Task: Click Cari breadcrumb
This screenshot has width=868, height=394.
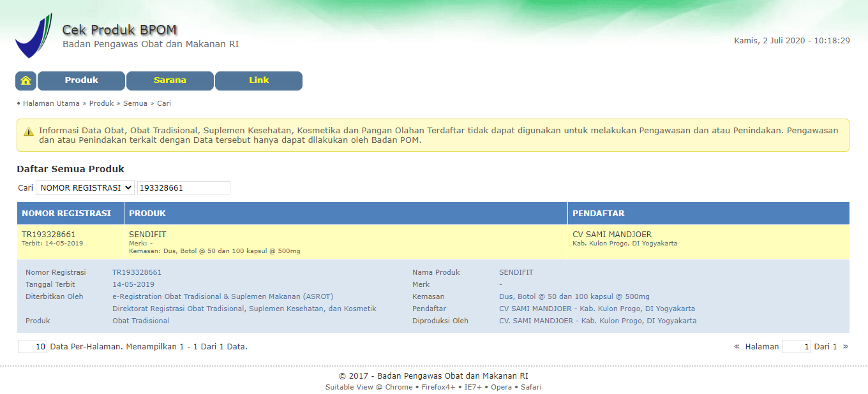Action: point(164,103)
